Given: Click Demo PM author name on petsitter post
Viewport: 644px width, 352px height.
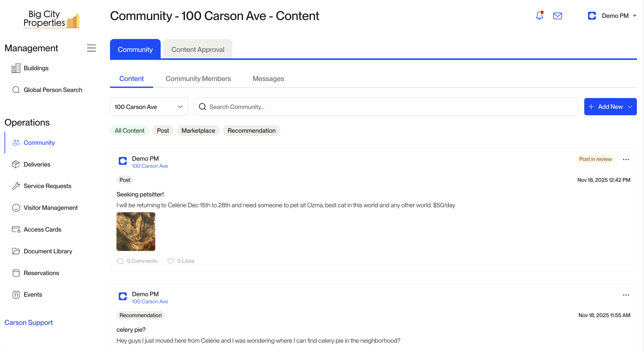Looking at the screenshot, I should click(145, 159).
